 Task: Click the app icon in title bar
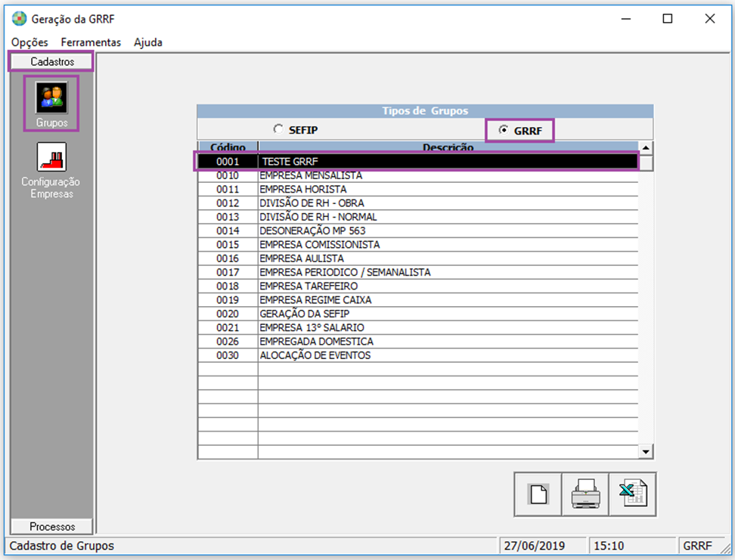point(19,19)
